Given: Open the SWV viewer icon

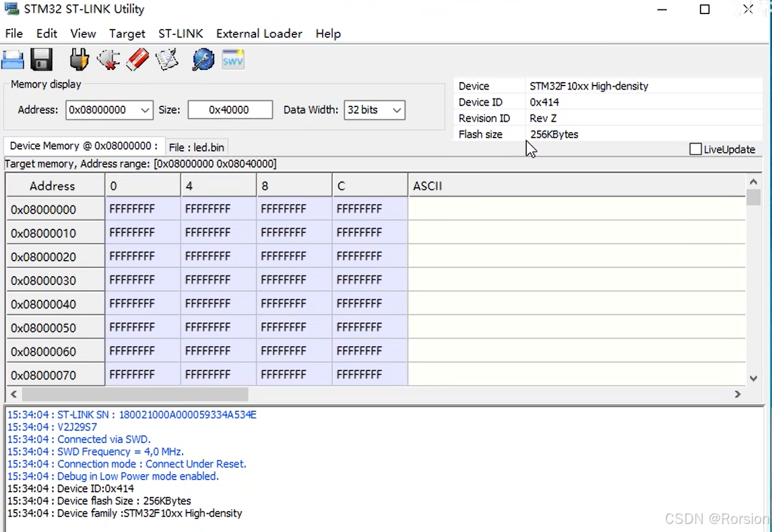Looking at the screenshot, I should [233, 60].
